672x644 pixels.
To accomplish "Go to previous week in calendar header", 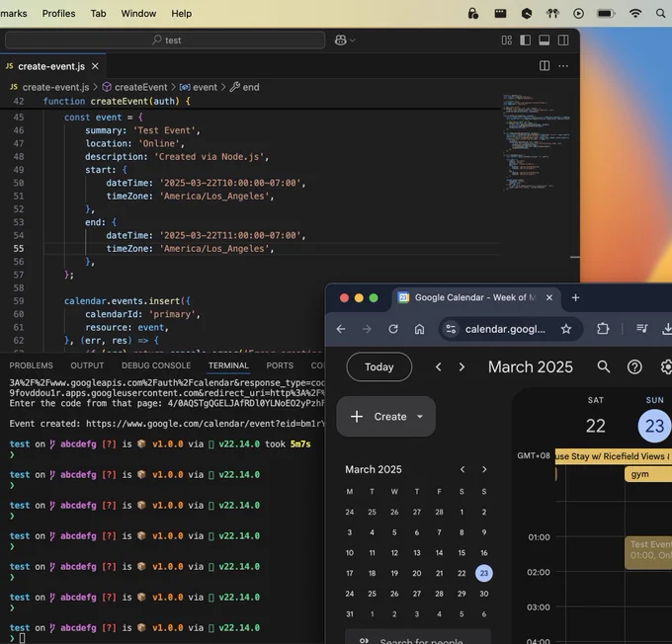I will (x=439, y=366).
